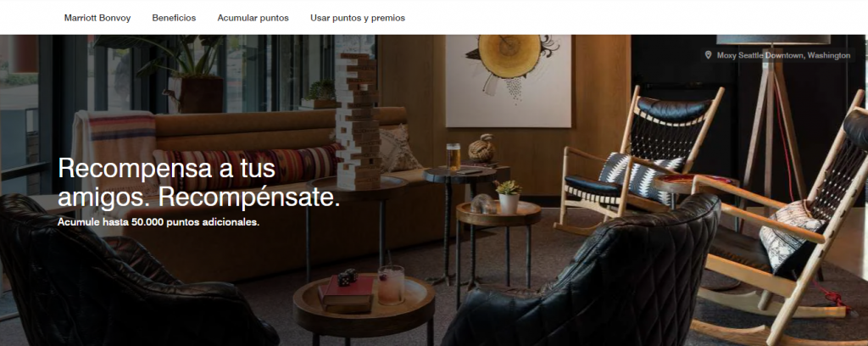Open the Acumular puntos menu

click(x=253, y=18)
